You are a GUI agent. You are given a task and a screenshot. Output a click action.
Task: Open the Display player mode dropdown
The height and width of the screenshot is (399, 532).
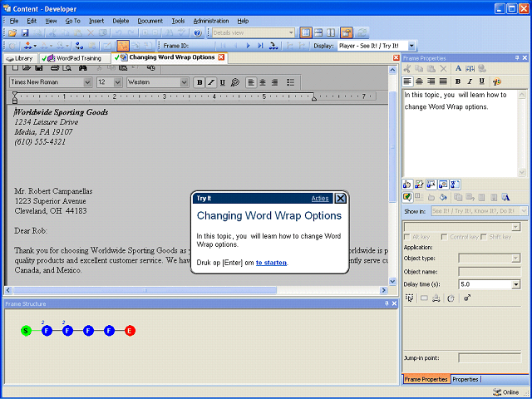(x=411, y=46)
